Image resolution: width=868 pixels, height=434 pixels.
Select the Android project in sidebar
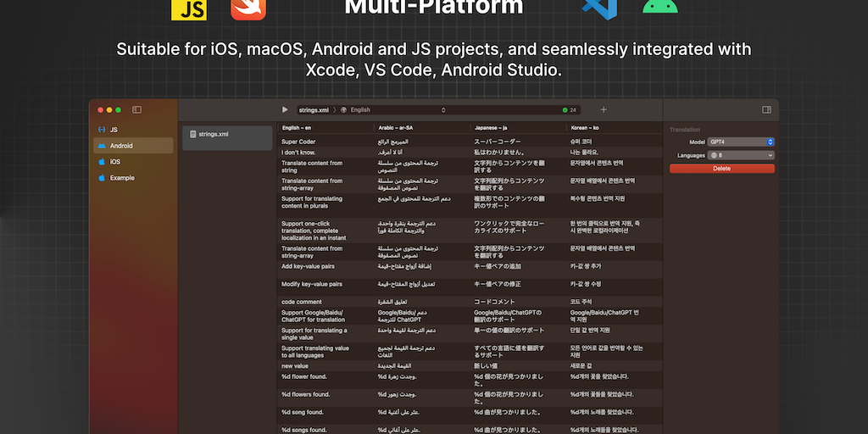120,146
